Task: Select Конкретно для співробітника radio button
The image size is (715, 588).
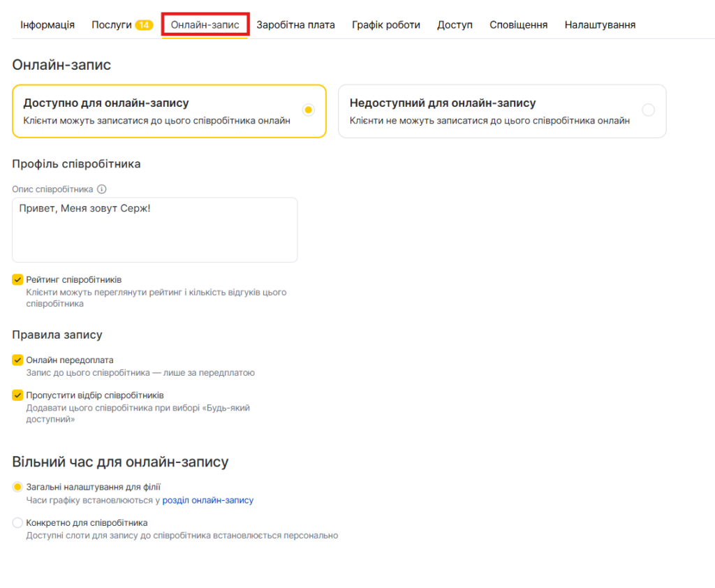Action: (x=18, y=522)
